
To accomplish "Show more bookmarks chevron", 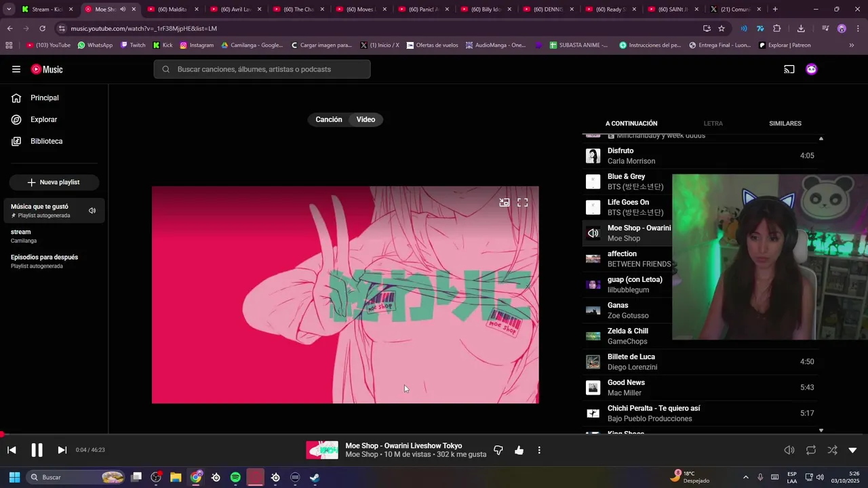I will click(x=852, y=45).
